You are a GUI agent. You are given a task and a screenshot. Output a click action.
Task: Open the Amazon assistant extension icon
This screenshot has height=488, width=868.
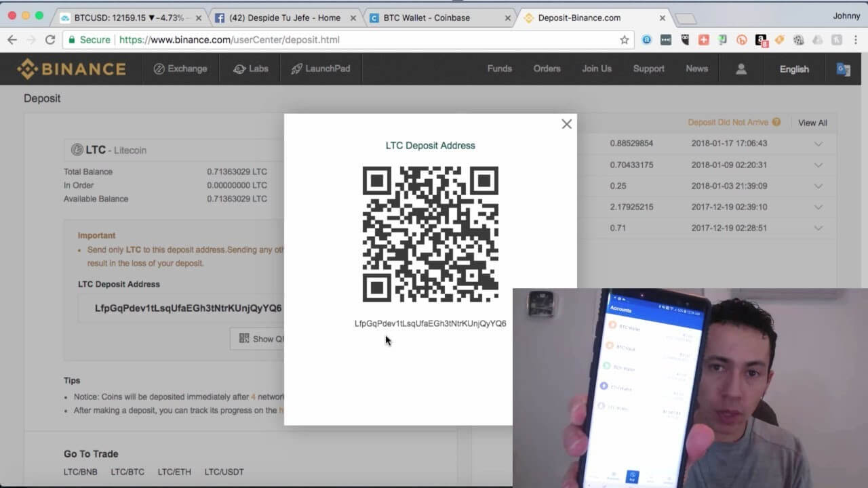point(761,40)
